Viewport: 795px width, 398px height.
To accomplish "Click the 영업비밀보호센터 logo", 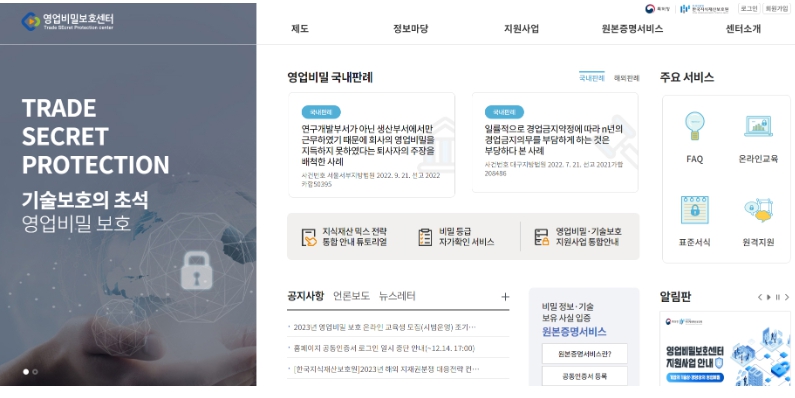I will click(x=67, y=21).
